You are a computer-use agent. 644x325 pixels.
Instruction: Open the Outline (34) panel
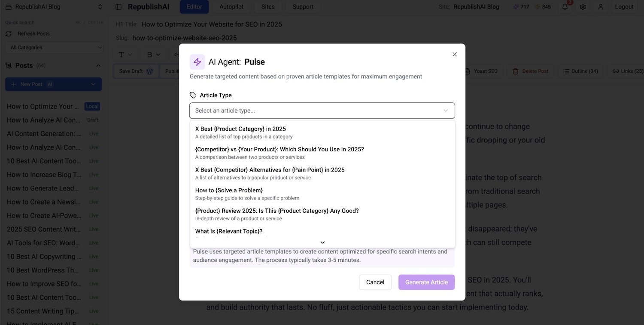(x=580, y=71)
